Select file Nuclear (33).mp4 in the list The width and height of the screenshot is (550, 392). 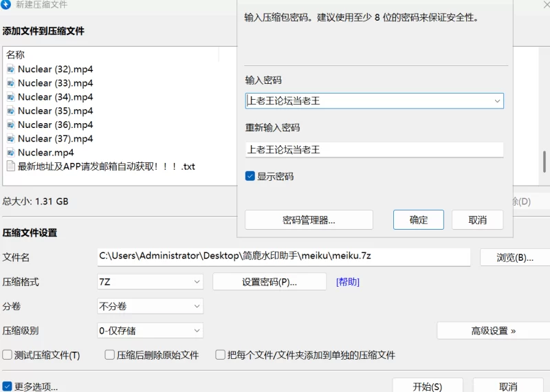[56, 83]
